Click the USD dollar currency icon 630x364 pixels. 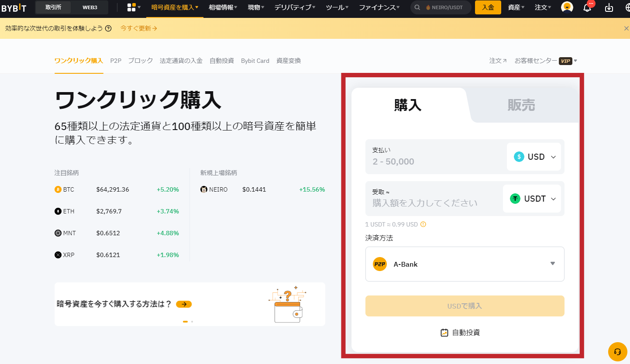(x=519, y=157)
